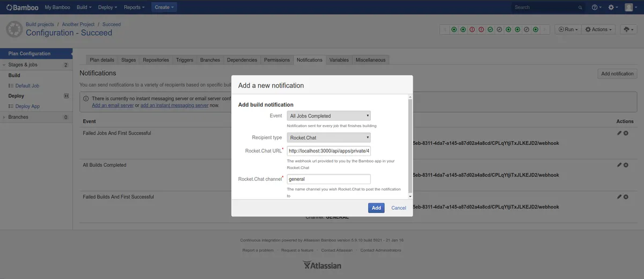Screen dimensions: 644x279
Task: Switch to the Miscellaneous tab
Action: [x=370, y=60]
